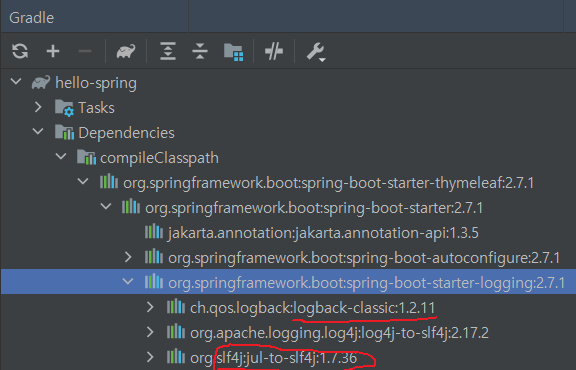
Task: Click library icon of spring-boot-starter-logging row
Action: (x=154, y=282)
